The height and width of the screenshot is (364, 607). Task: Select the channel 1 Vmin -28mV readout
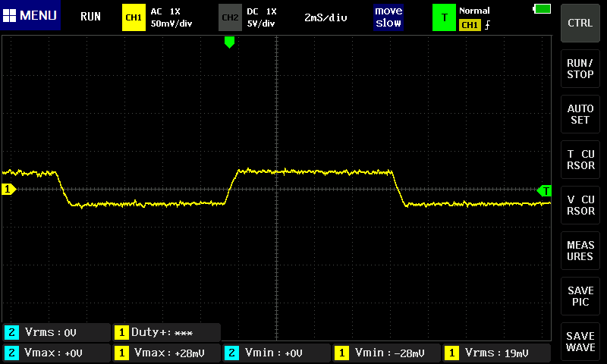click(x=386, y=353)
